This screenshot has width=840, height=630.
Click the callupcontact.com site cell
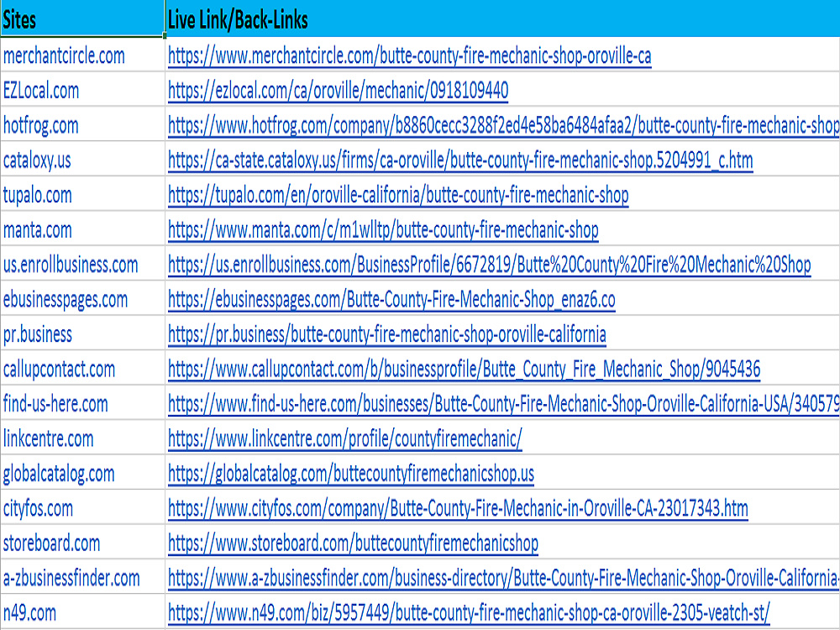tap(82, 368)
